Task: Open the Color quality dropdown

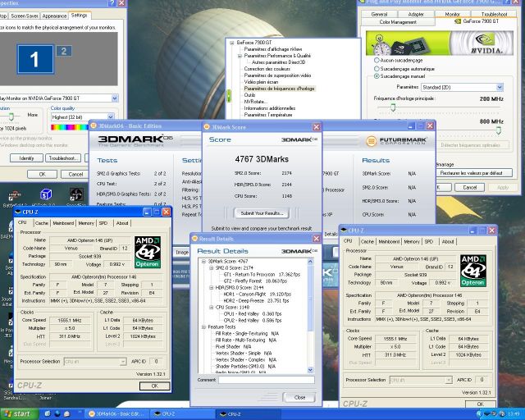Action: pos(111,116)
